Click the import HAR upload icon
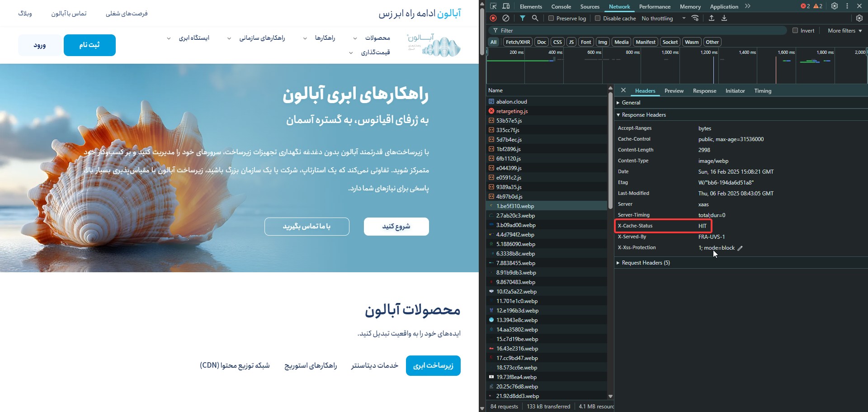The image size is (868, 412). 712,18
